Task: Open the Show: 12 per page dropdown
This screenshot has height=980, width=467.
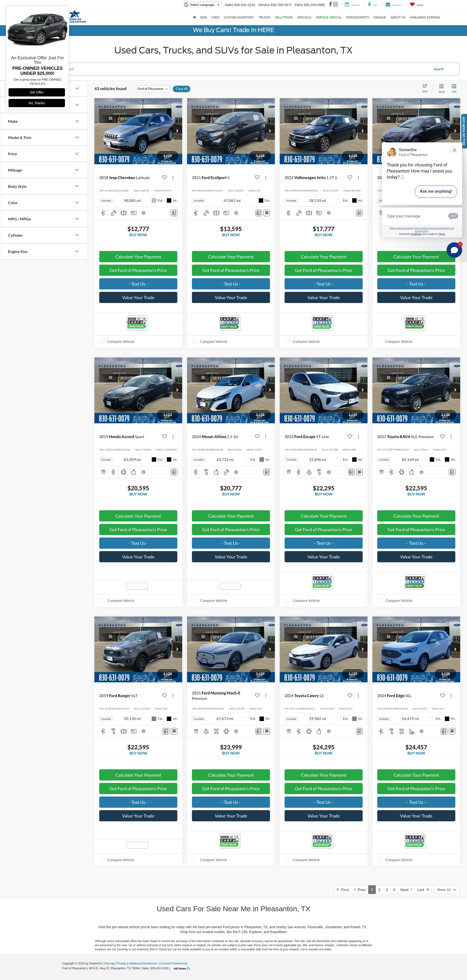Action: click(x=446, y=889)
